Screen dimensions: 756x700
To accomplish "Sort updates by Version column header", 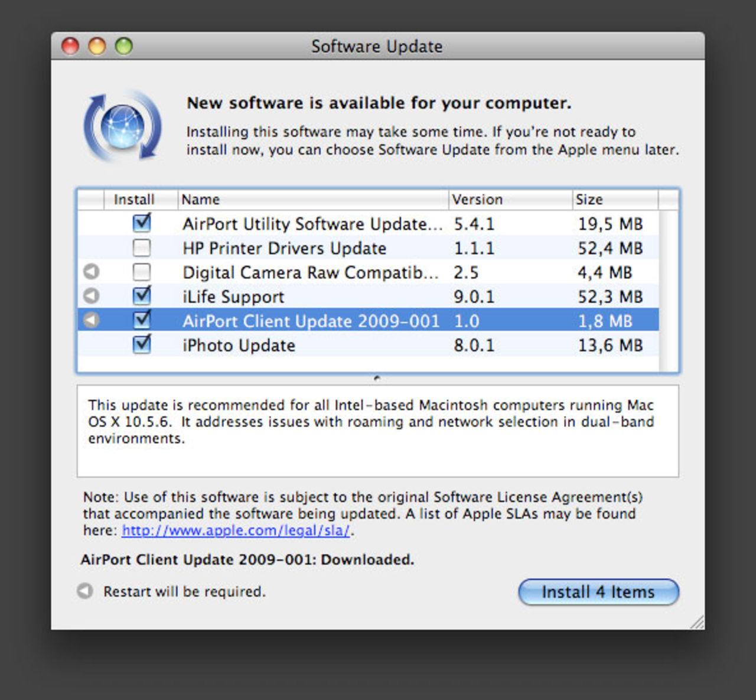I will (x=510, y=200).
